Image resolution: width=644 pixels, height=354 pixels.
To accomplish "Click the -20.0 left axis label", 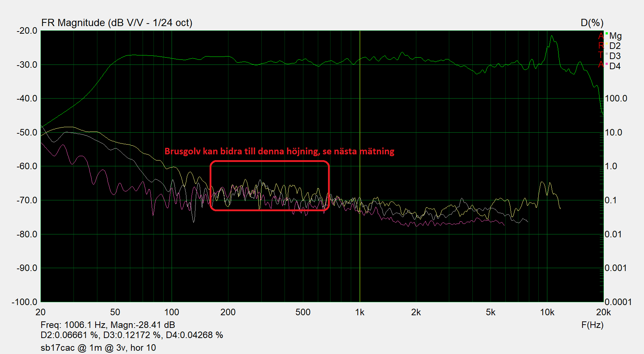I will tap(27, 31).
